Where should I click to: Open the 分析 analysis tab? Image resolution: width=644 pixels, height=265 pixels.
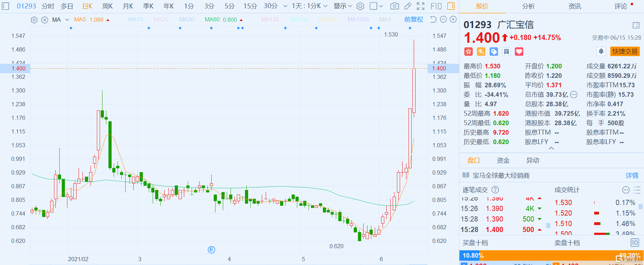[x=528, y=6]
